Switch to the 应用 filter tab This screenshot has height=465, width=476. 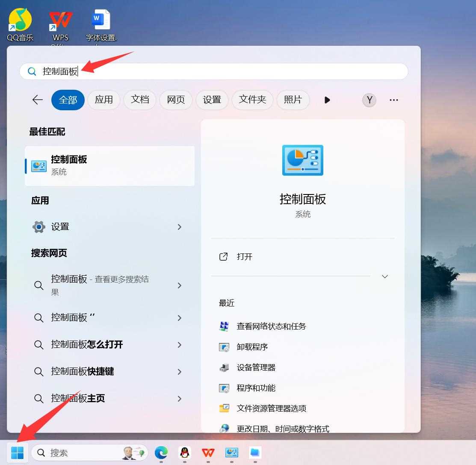coord(103,100)
